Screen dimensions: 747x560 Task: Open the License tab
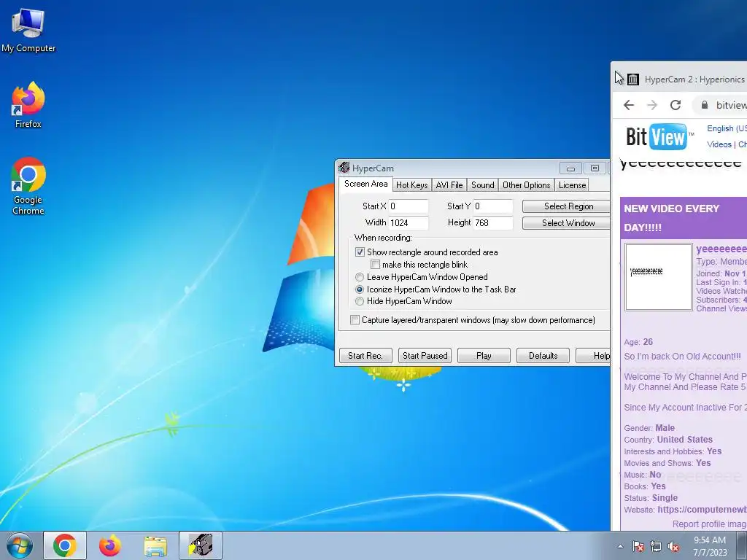coord(572,185)
